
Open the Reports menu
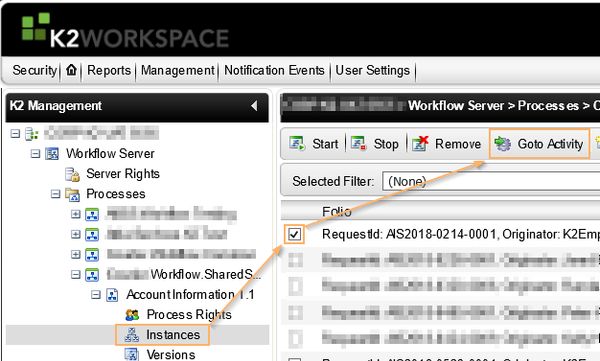tap(109, 70)
